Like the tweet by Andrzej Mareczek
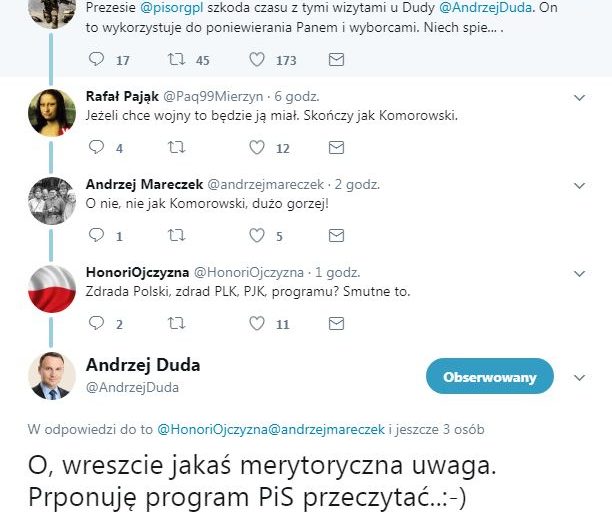The height and width of the screenshot is (512, 612). pos(257,235)
